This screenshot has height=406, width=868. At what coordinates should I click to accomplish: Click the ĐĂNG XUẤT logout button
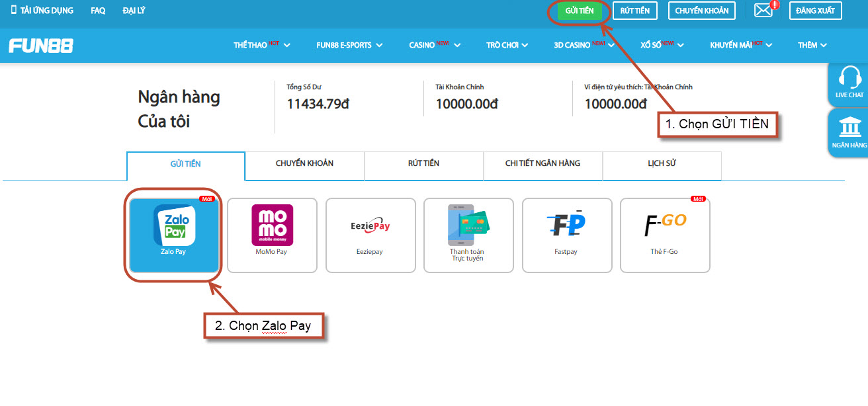(815, 11)
